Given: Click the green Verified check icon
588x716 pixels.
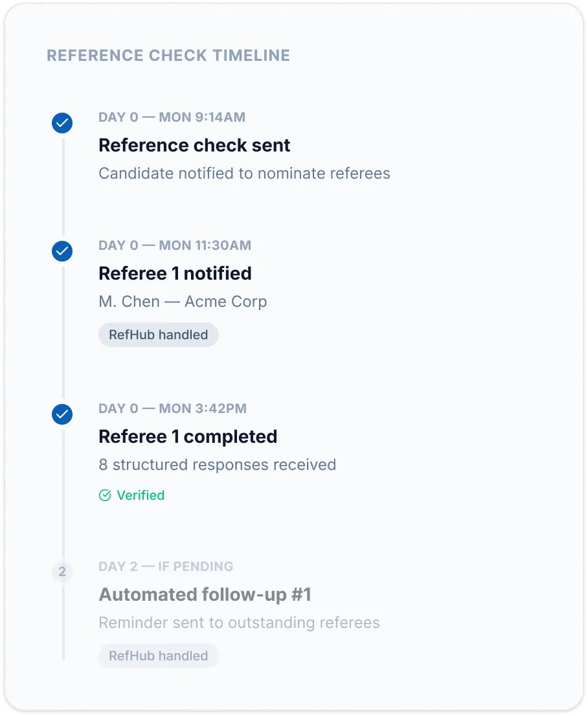Looking at the screenshot, I should (105, 495).
